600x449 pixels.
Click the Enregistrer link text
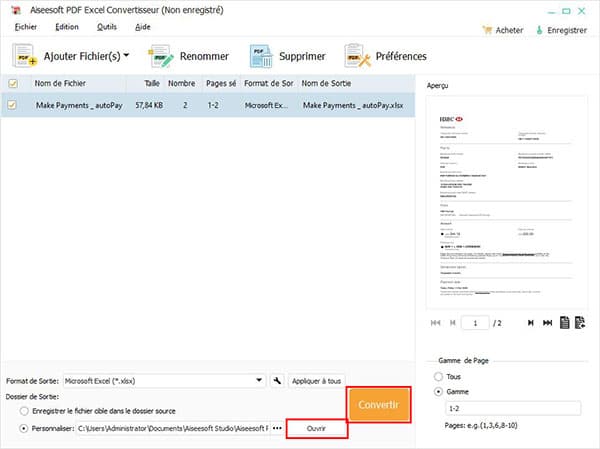click(x=567, y=30)
